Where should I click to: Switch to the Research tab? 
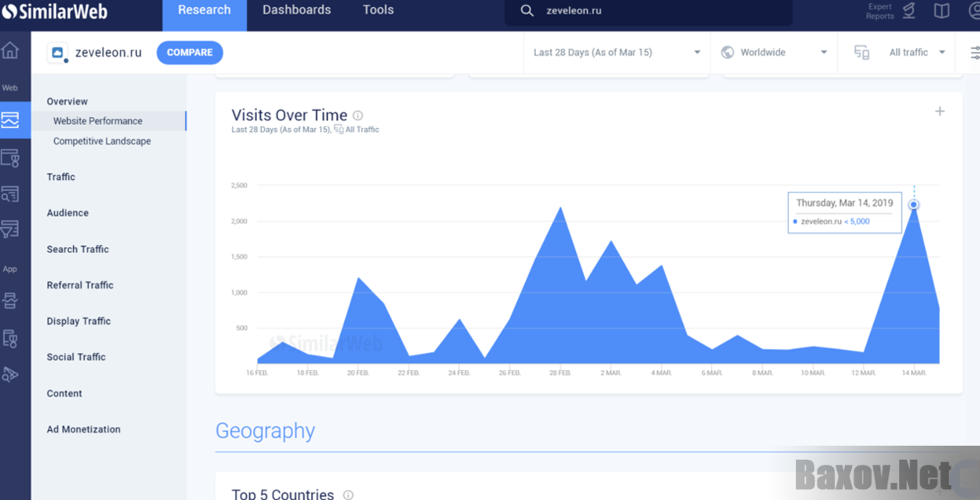point(204,11)
